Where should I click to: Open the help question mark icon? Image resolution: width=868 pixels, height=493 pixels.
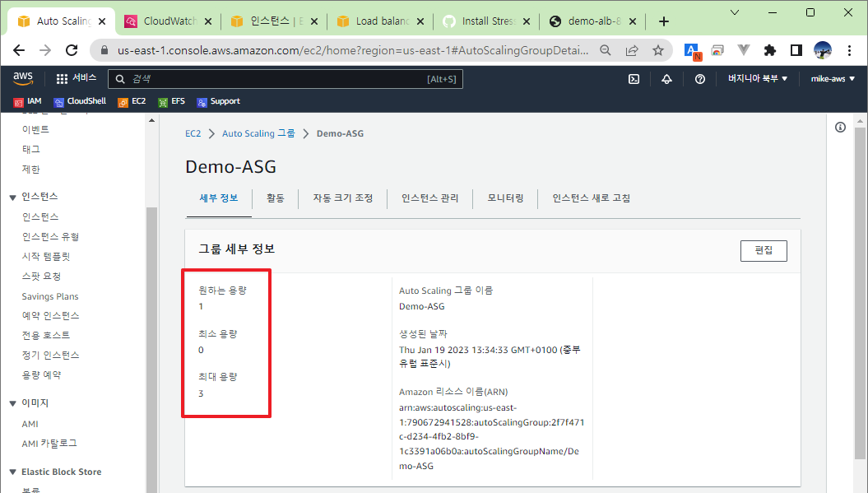coord(699,79)
